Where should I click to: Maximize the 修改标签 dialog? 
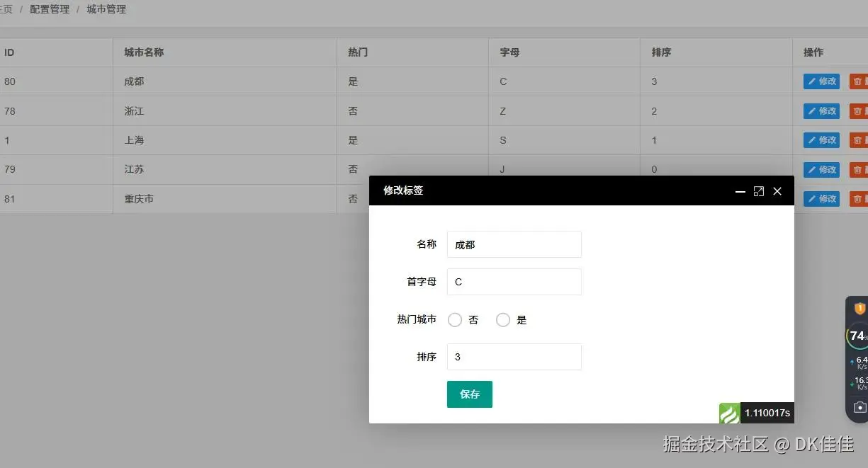coord(759,191)
